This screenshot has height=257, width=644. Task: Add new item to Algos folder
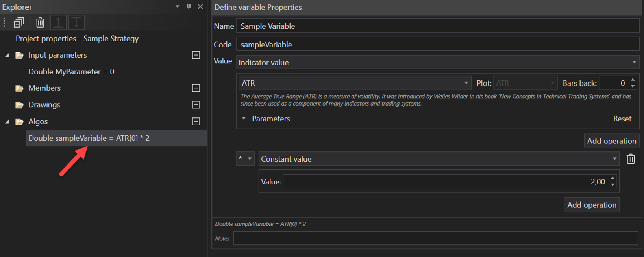[196, 121]
